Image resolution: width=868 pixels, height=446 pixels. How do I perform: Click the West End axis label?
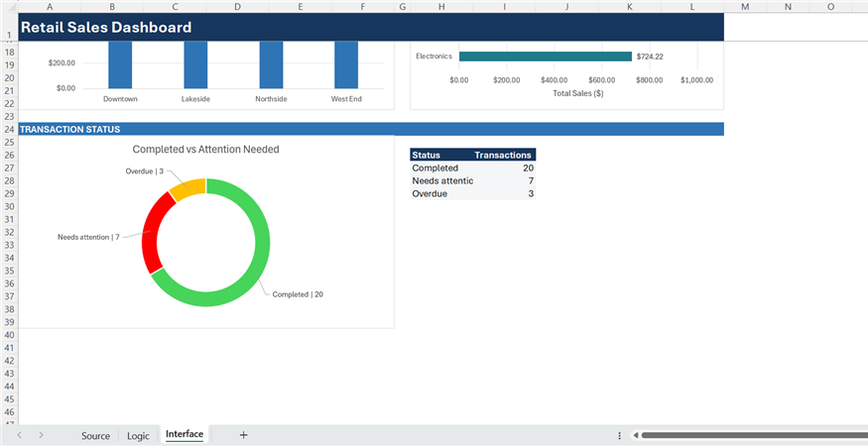(346, 99)
